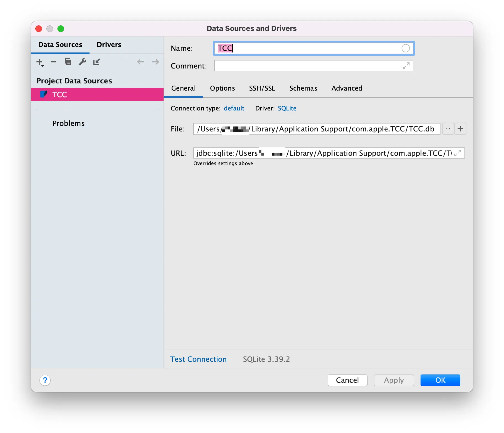This screenshot has height=433, width=504.
Task: Navigate back with left arrow
Action: [141, 62]
